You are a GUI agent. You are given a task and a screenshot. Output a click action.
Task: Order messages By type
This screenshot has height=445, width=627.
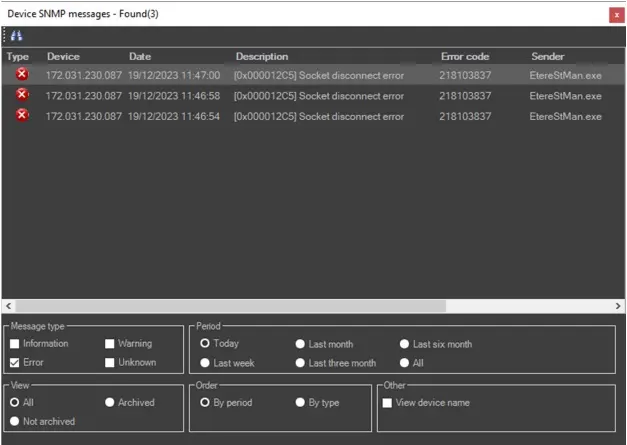click(x=300, y=402)
